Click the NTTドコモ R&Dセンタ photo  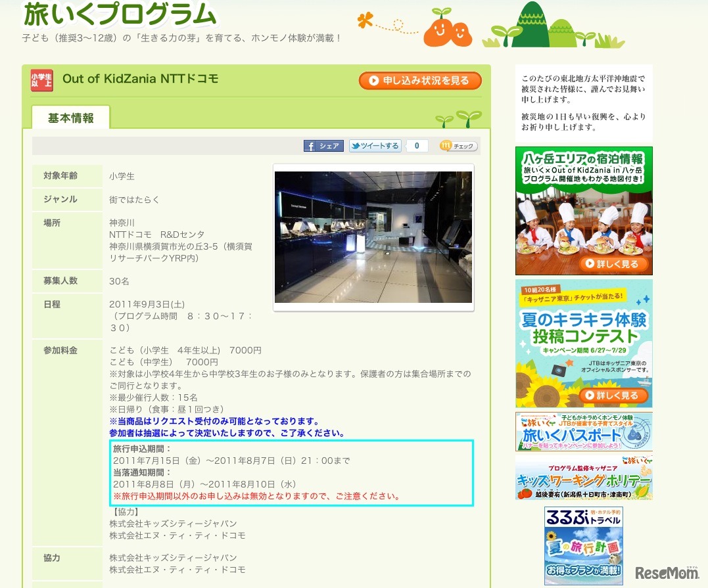tap(373, 238)
